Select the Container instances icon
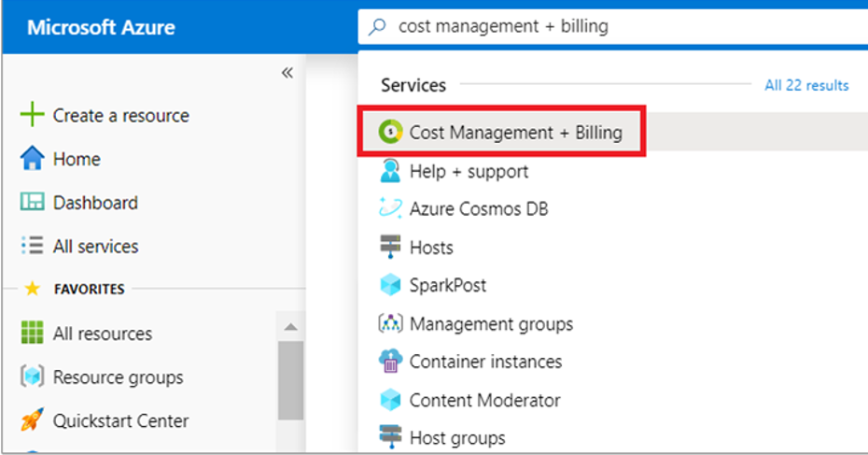This screenshot has height=455, width=868. (390, 362)
